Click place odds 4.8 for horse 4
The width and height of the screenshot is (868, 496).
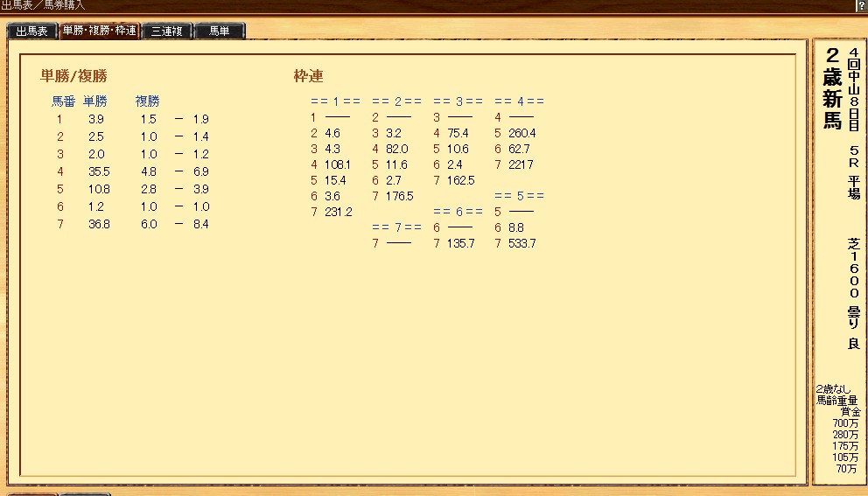coord(149,171)
